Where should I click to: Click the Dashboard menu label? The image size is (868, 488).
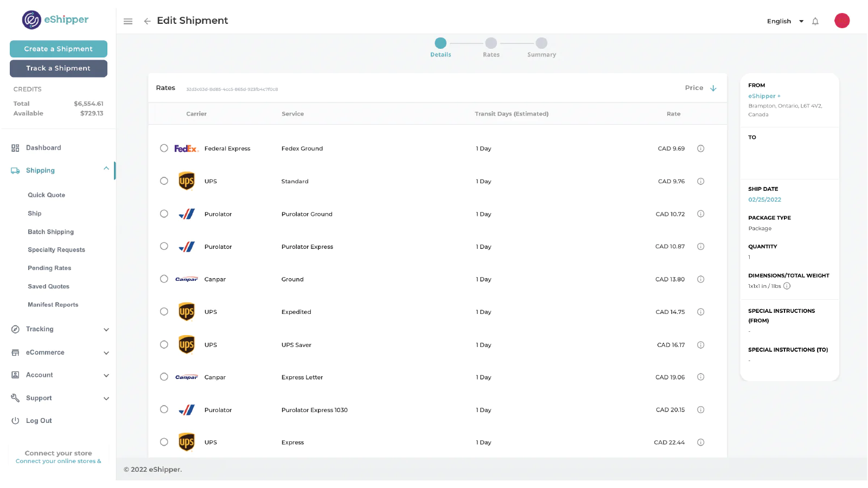coord(43,148)
